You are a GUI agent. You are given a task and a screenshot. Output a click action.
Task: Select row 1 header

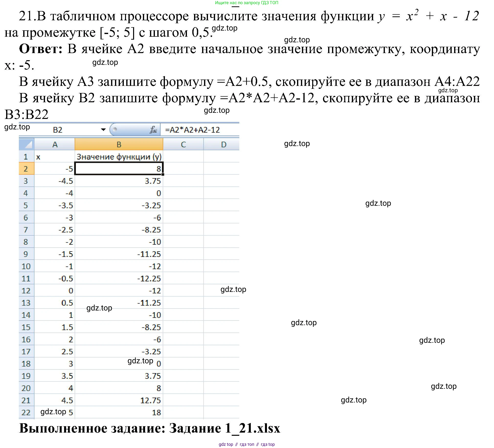tap(27, 157)
